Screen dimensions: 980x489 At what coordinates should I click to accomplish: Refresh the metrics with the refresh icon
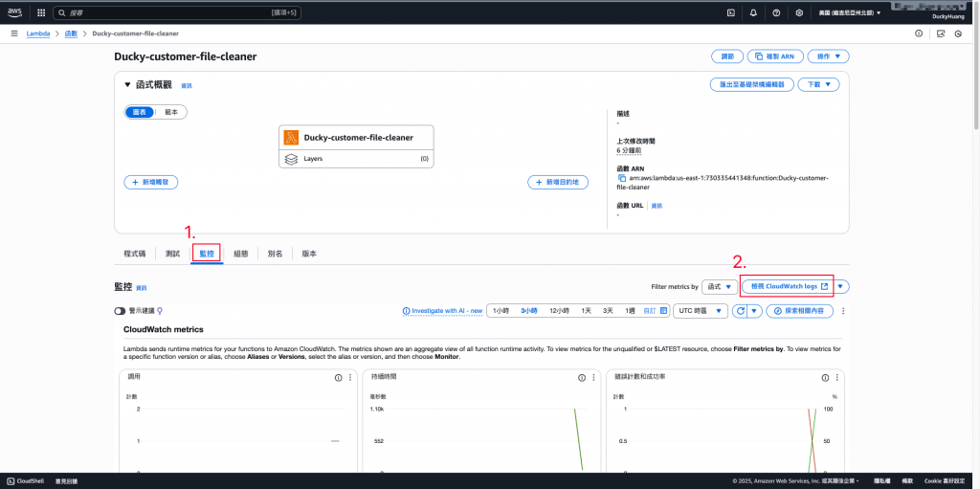click(741, 311)
